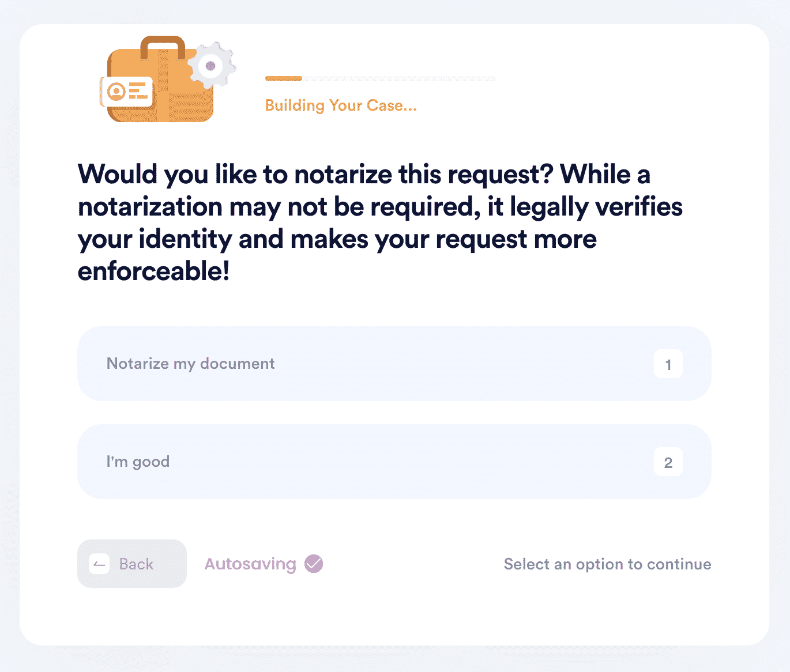This screenshot has height=672, width=790.
Task: Click the ID card badge on the briefcase
Action: (126, 92)
